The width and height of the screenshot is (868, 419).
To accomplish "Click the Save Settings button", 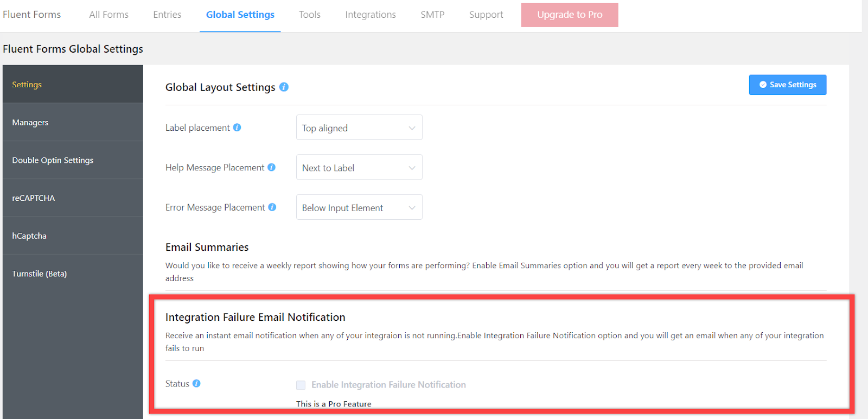I will 788,85.
